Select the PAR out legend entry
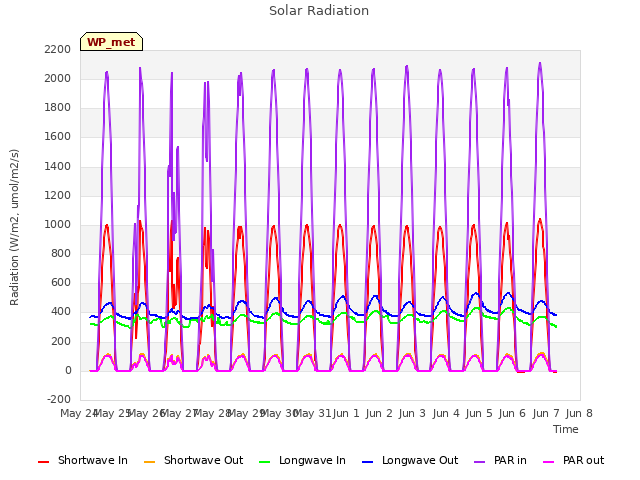 pos(573,460)
